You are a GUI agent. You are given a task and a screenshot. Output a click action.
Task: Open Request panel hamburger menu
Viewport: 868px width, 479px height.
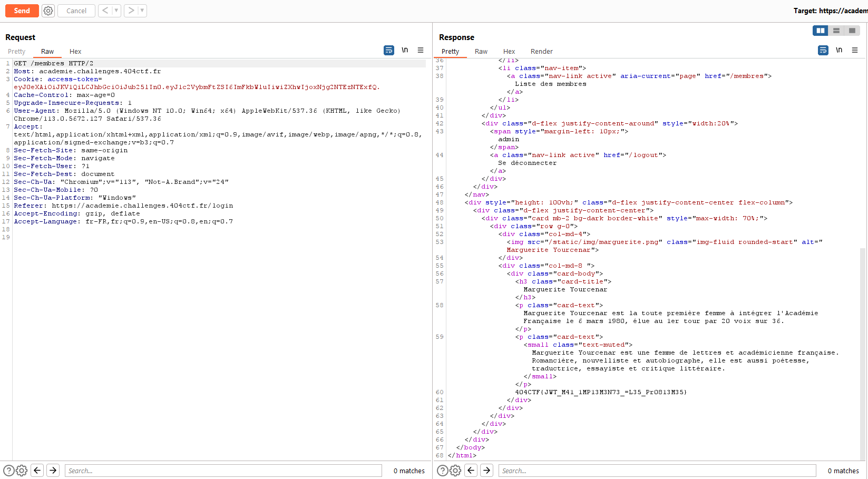click(x=421, y=50)
